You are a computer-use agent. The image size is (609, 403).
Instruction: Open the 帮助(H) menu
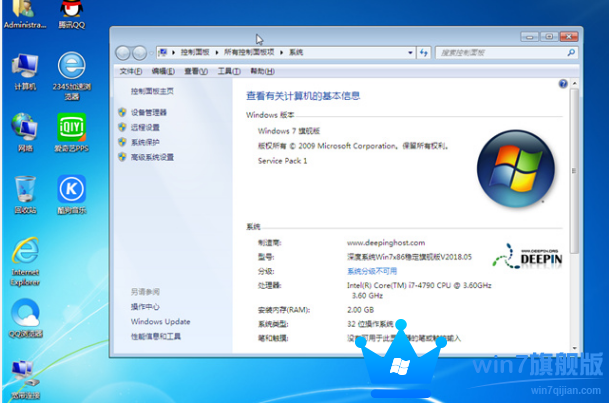[263, 71]
